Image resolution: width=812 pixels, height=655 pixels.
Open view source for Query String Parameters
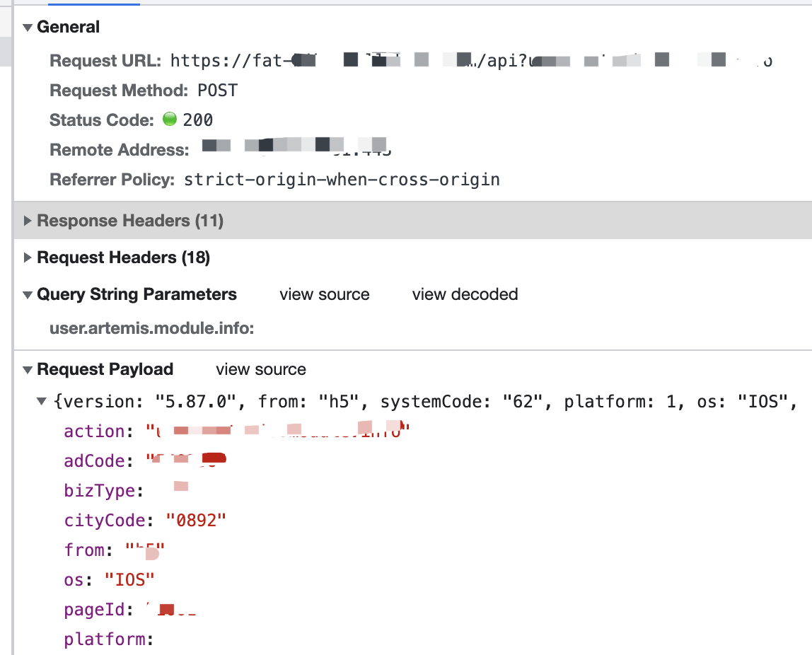click(x=324, y=294)
